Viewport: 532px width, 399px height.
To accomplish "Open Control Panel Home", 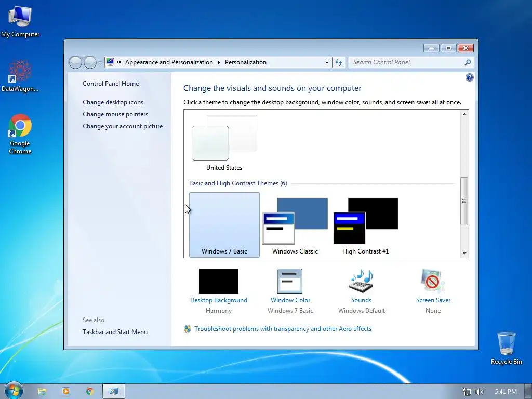I will click(x=111, y=84).
